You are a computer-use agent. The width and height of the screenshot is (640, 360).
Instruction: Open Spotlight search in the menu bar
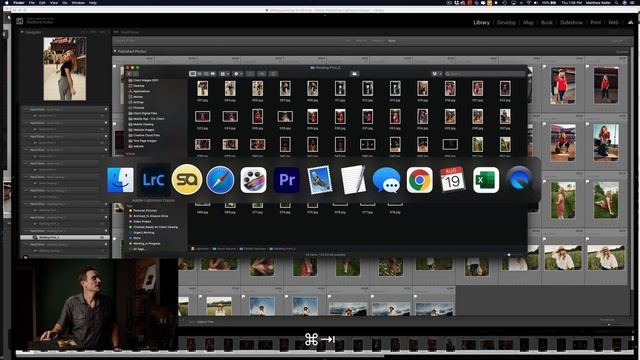tap(616, 2)
